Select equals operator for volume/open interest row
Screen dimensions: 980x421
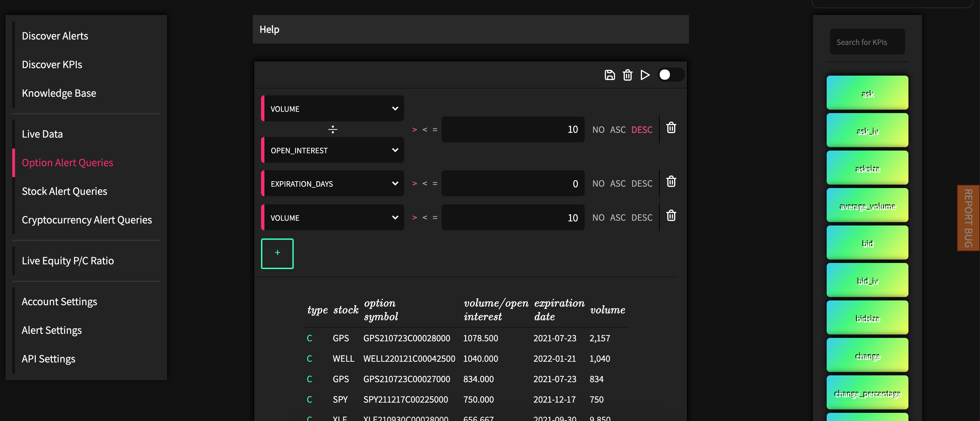tap(435, 130)
